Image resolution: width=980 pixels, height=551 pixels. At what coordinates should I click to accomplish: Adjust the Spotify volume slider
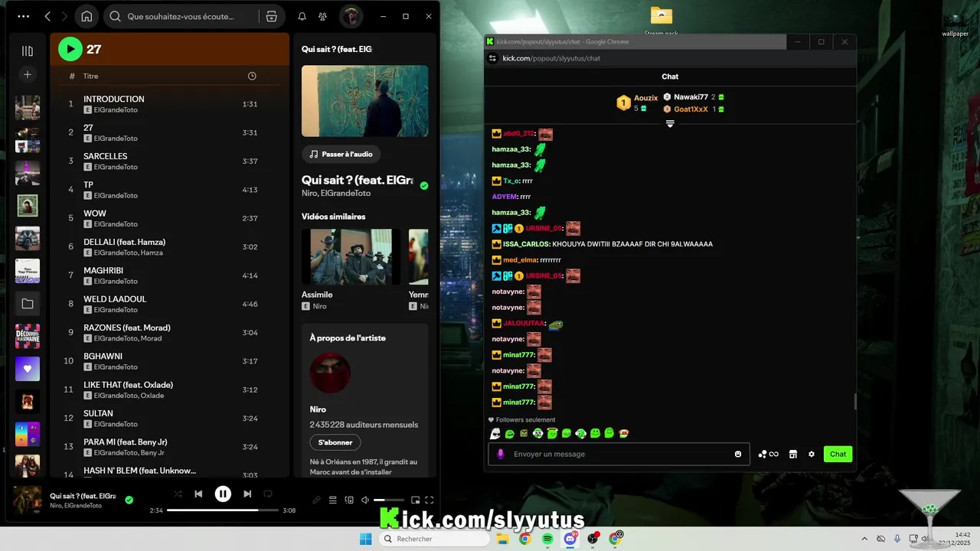pyautogui.click(x=389, y=500)
